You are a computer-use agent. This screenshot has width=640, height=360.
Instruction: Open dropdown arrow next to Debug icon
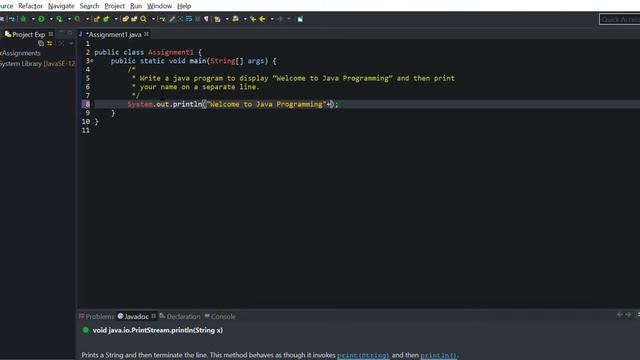click(x=33, y=19)
